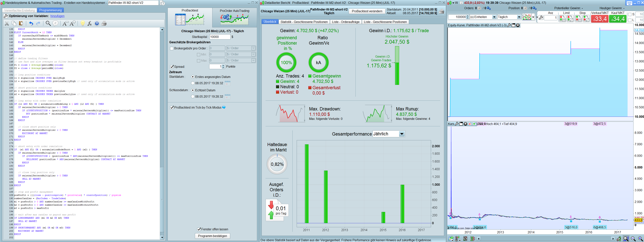Click the scissors cut icon
The width and height of the screenshot is (644, 242).
click(x=7, y=24)
